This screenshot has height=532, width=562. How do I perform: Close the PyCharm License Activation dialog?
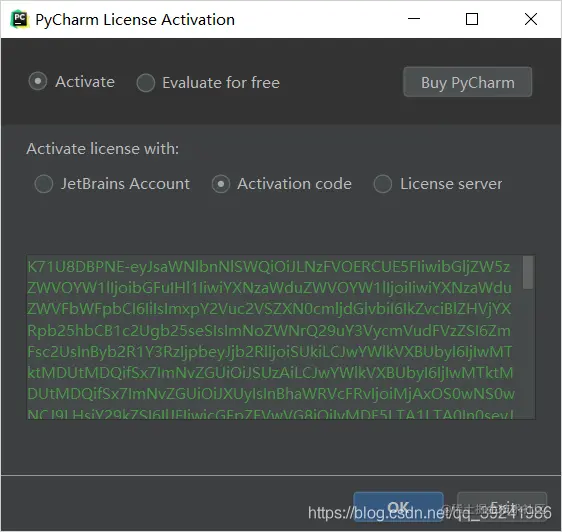(x=531, y=19)
